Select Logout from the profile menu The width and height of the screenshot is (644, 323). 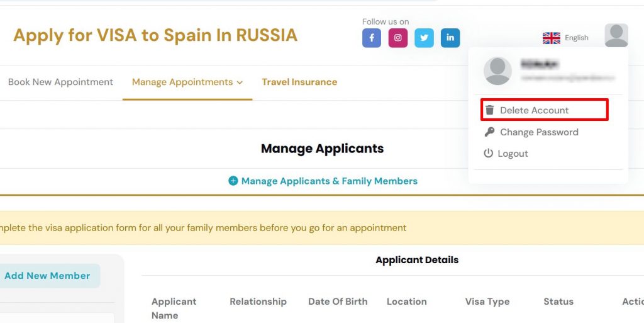tap(513, 153)
